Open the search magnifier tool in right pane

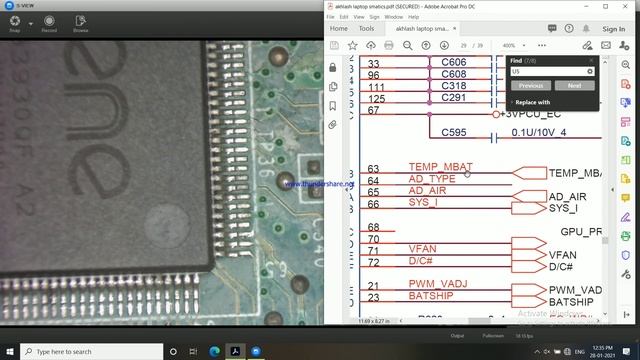[x=625, y=64]
